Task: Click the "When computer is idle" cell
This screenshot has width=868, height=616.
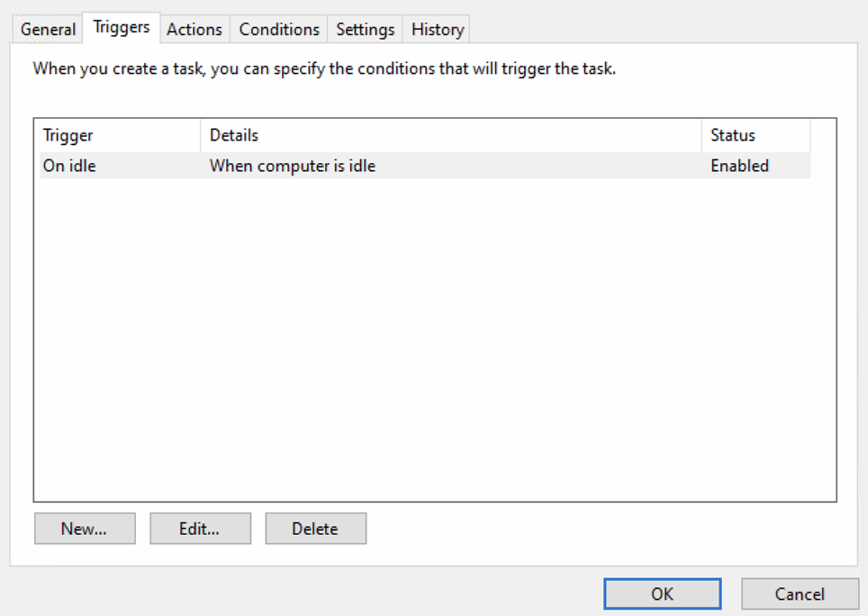Action: click(x=293, y=166)
